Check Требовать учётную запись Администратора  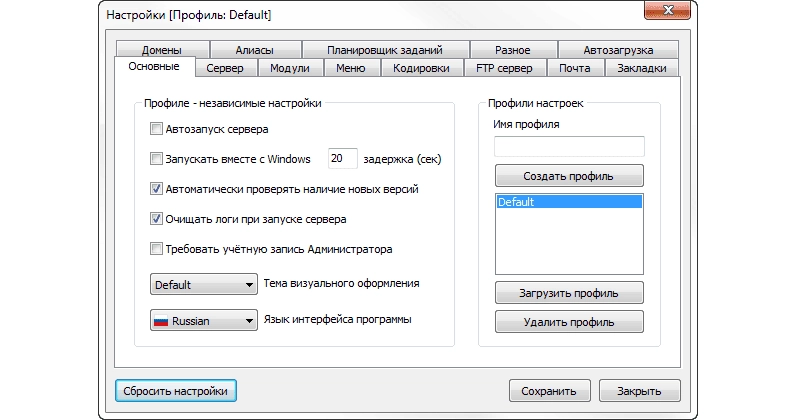(156, 249)
